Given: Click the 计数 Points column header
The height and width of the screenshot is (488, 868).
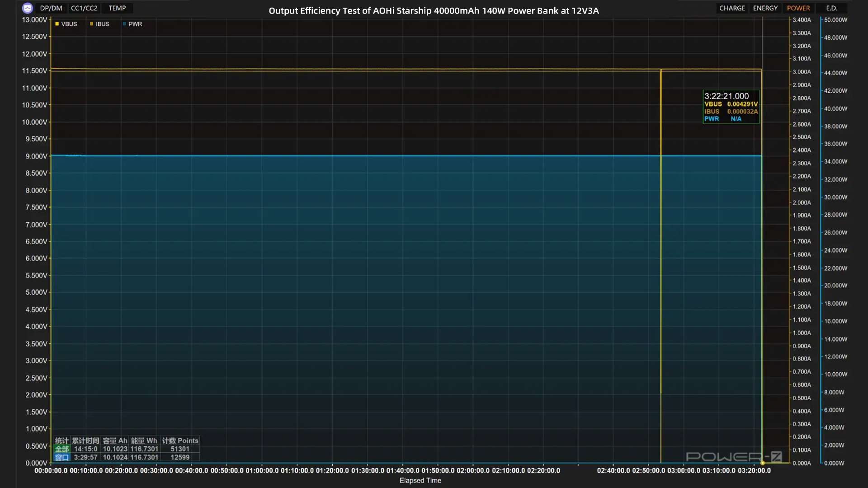Looking at the screenshot, I should pos(180,441).
